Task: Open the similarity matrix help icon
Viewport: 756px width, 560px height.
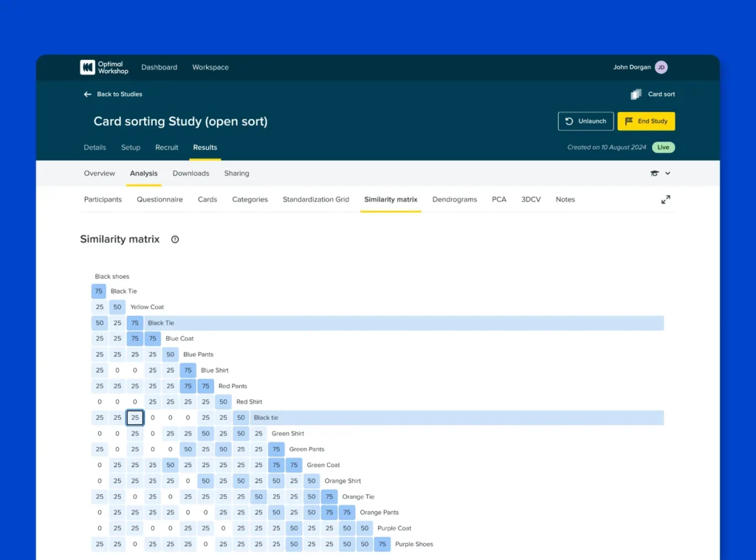Action: [x=175, y=240]
